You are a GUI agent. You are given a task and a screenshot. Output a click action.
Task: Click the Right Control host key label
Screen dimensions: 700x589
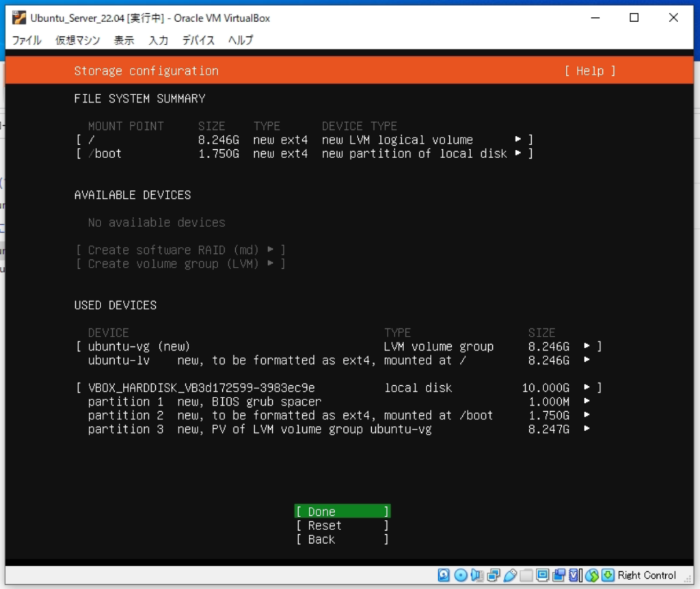647,575
